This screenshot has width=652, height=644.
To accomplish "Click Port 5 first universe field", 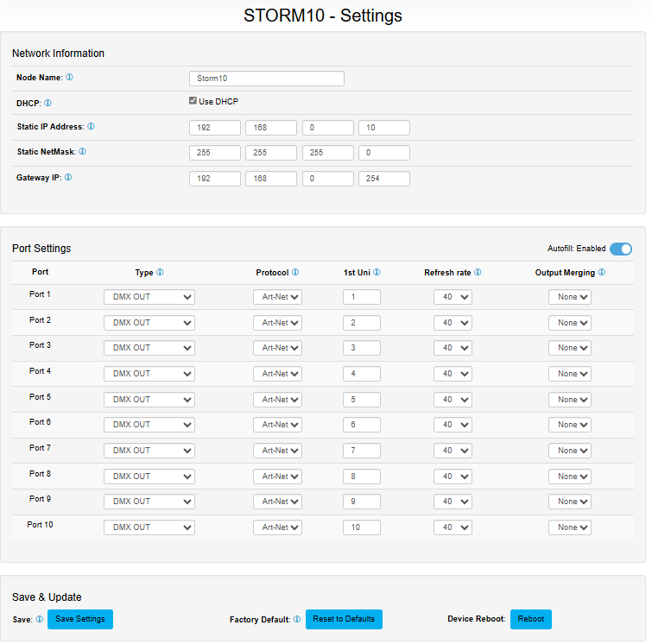I will [361, 400].
